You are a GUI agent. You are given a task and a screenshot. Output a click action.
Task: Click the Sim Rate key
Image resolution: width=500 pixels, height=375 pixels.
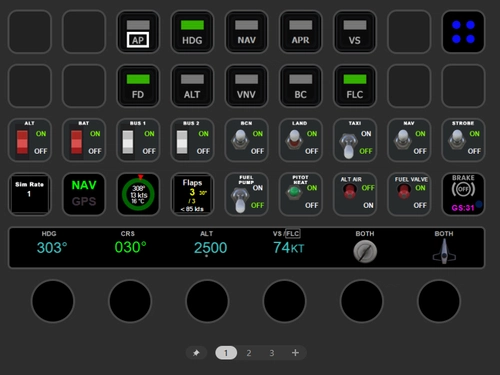[30, 194]
